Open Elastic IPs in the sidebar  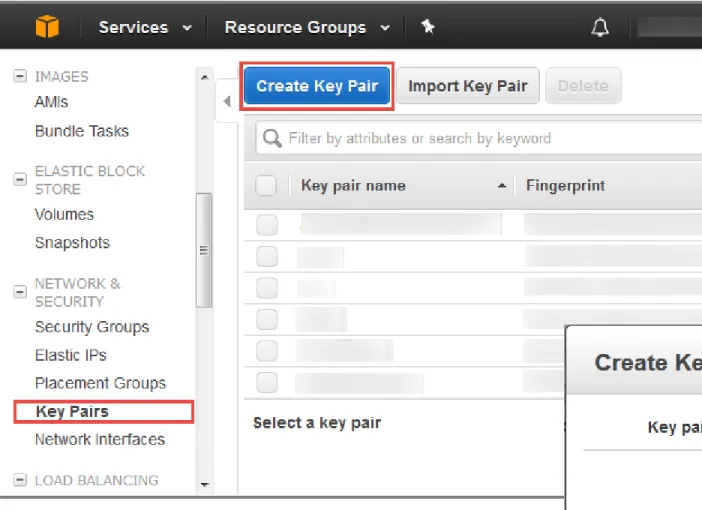pyautogui.click(x=71, y=355)
